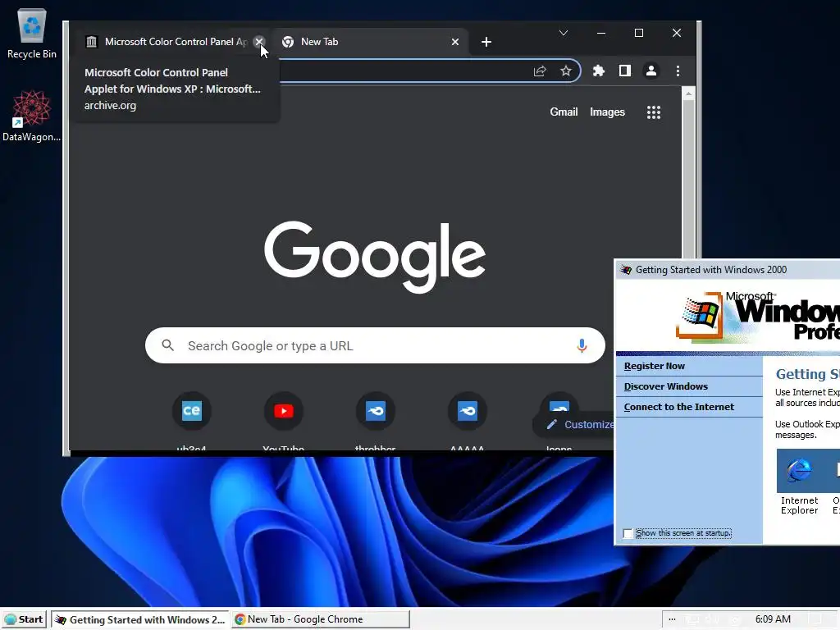Bookmark this tab with the star icon
The height and width of the screenshot is (630, 840).
(x=566, y=71)
